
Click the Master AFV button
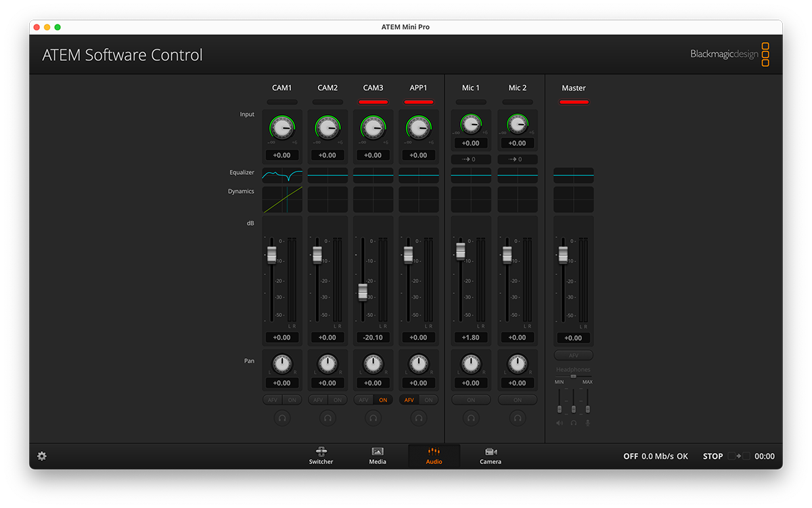[573, 356]
